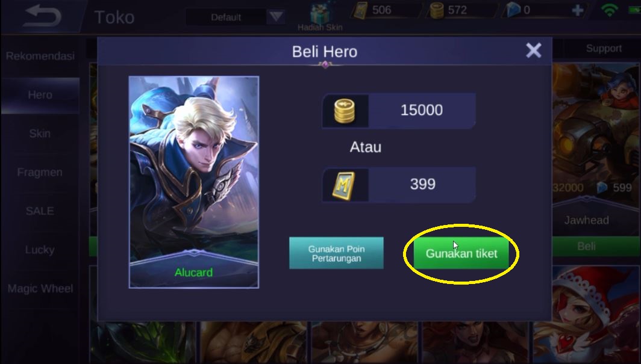The image size is (641, 364).
Task: Close the Beli Hero dialog
Action: (534, 51)
